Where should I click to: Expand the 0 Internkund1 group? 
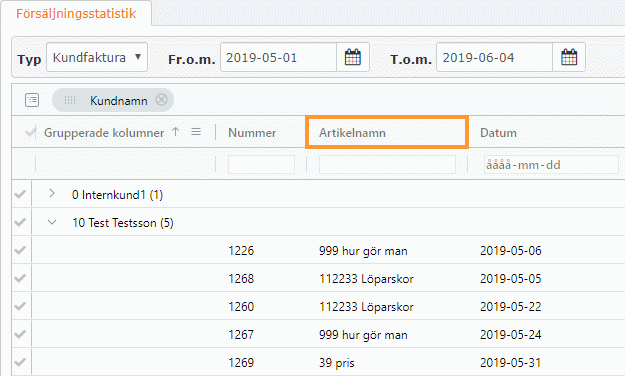pos(52,194)
